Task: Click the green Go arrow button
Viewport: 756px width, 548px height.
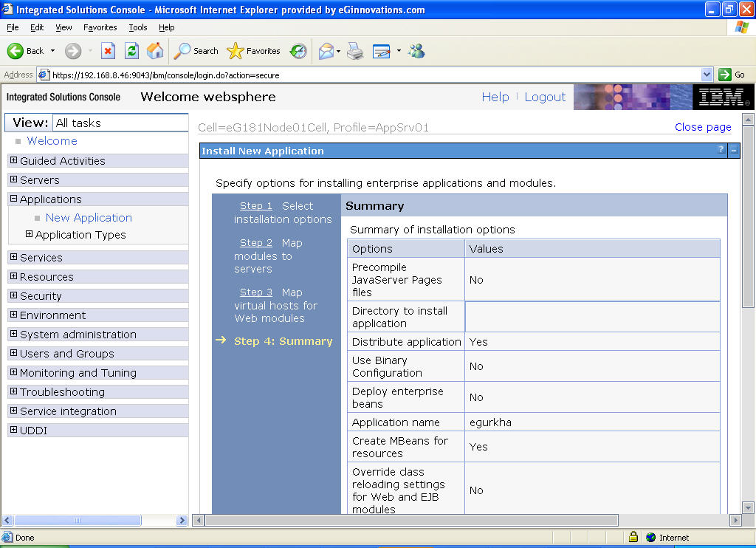Action: click(x=725, y=75)
